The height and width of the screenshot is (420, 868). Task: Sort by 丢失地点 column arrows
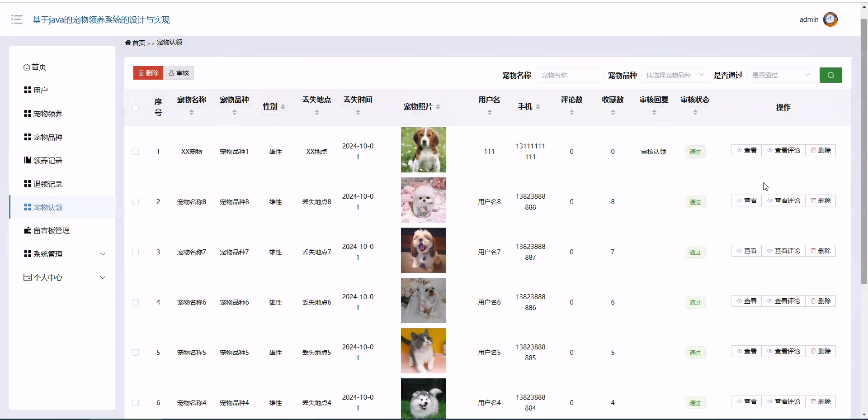coord(317,112)
